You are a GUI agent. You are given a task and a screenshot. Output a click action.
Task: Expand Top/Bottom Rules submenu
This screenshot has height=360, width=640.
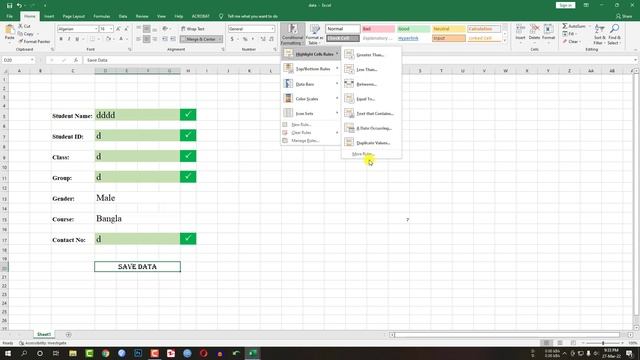click(x=311, y=69)
